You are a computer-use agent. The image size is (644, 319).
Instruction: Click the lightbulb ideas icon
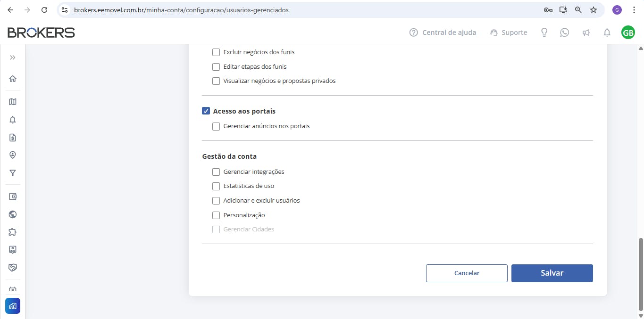pos(544,33)
